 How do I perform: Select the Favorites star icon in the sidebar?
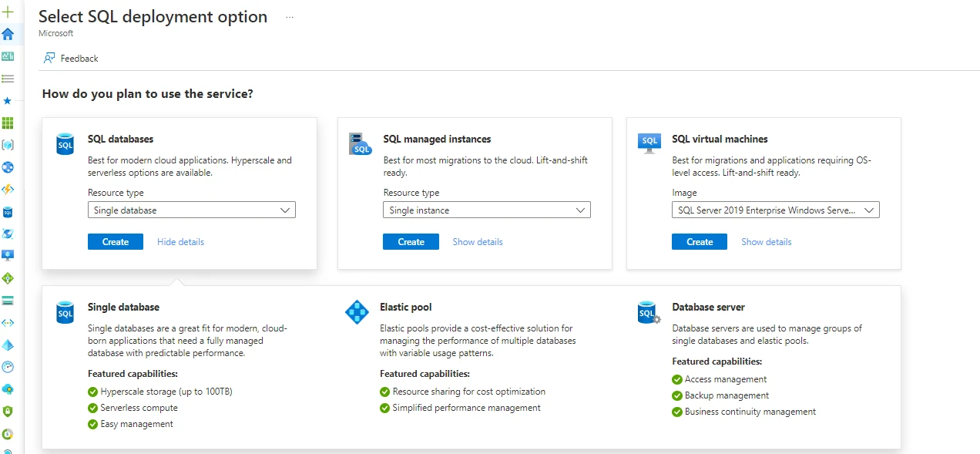click(8, 100)
